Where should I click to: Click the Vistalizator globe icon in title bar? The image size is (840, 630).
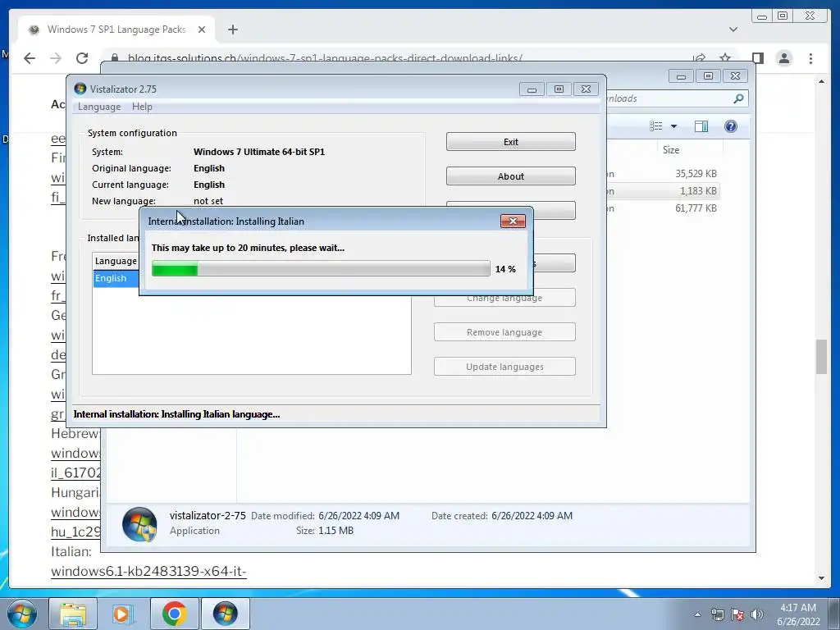click(x=80, y=89)
